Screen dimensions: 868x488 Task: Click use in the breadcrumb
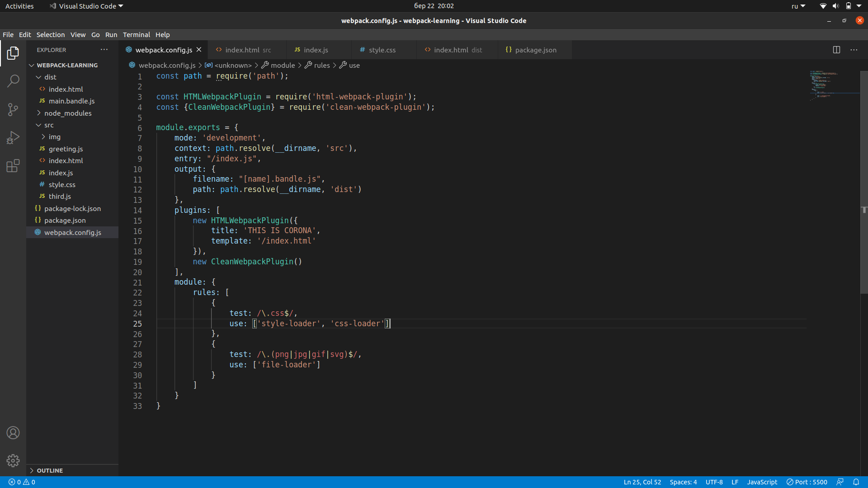pyautogui.click(x=350, y=65)
